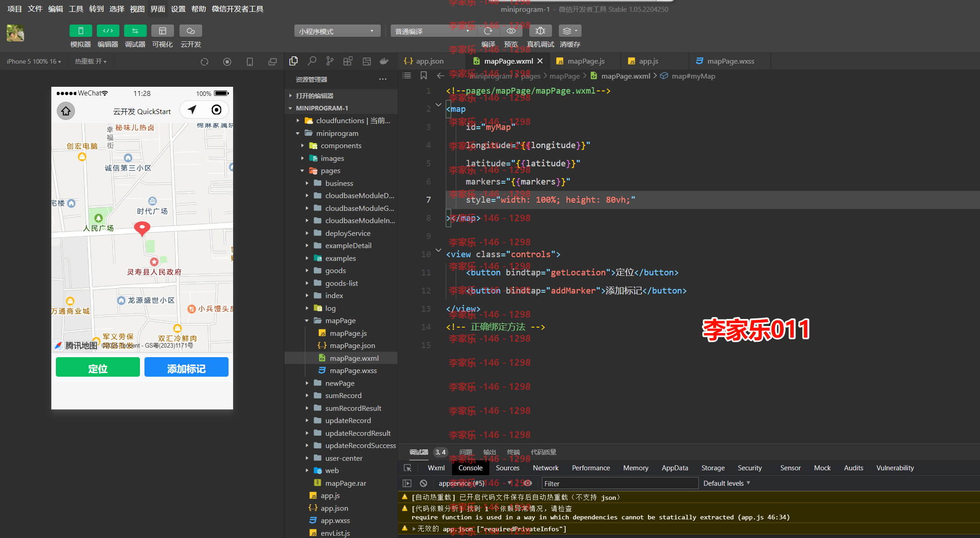The image size is (980, 538).
Task: Fold the map tag at line 2
Action: pyautogui.click(x=438, y=105)
